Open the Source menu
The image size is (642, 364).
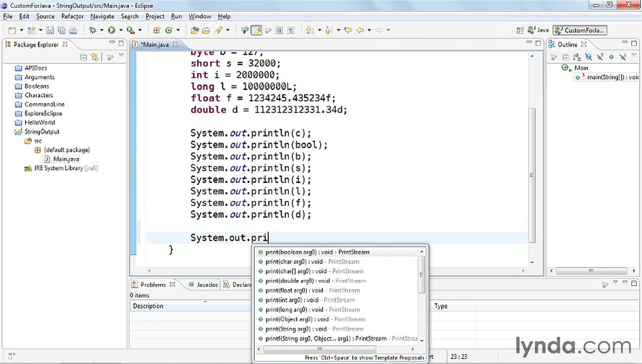[x=45, y=16]
